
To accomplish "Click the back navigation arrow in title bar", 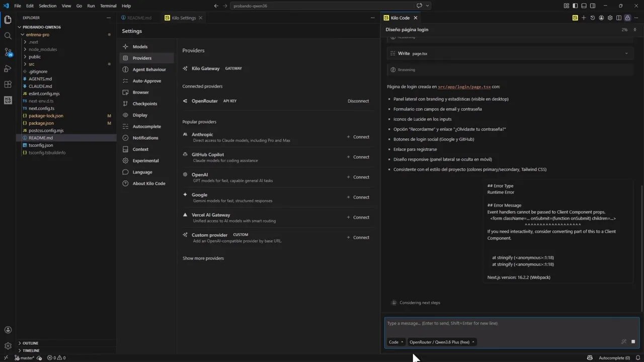I will (x=216, y=6).
